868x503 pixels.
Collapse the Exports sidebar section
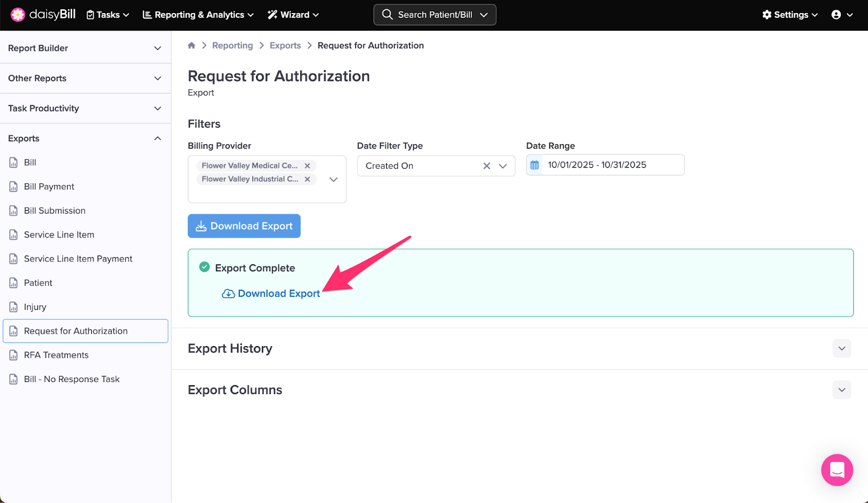pyautogui.click(x=157, y=138)
